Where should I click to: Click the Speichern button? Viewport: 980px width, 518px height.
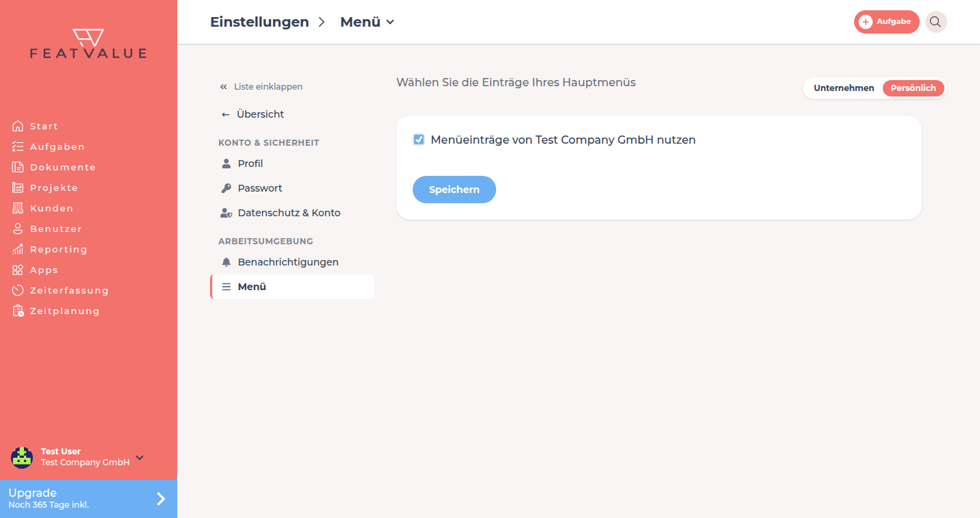pyautogui.click(x=454, y=190)
